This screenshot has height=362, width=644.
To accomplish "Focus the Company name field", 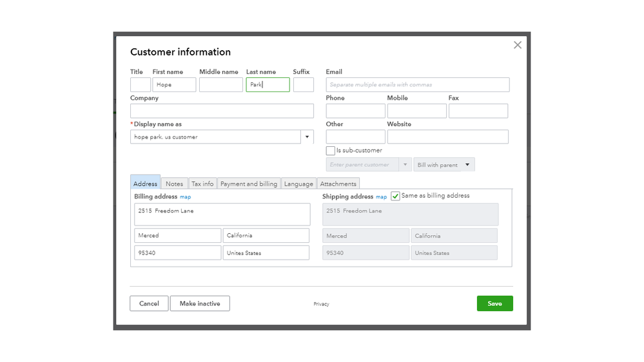I will click(x=222, y=111).
